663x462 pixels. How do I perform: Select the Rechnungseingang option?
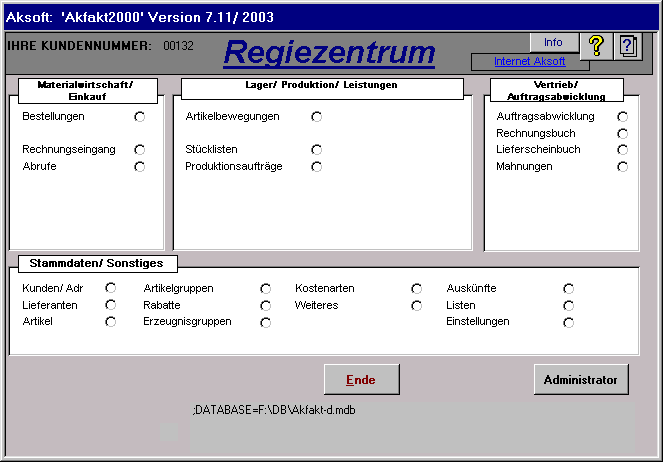click(139, 150)
